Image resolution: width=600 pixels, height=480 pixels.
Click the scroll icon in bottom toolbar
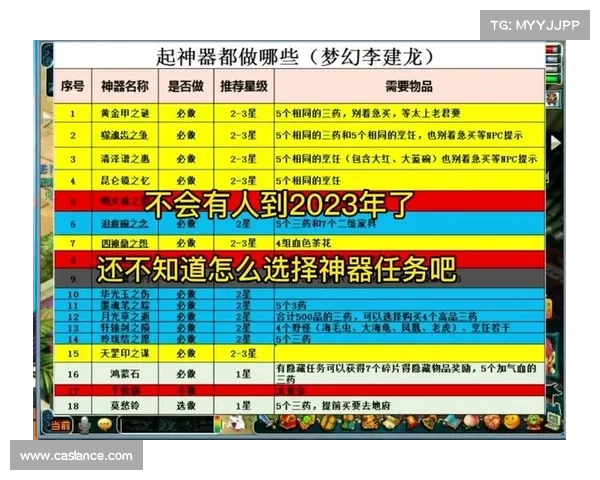[x=389, y=423]
